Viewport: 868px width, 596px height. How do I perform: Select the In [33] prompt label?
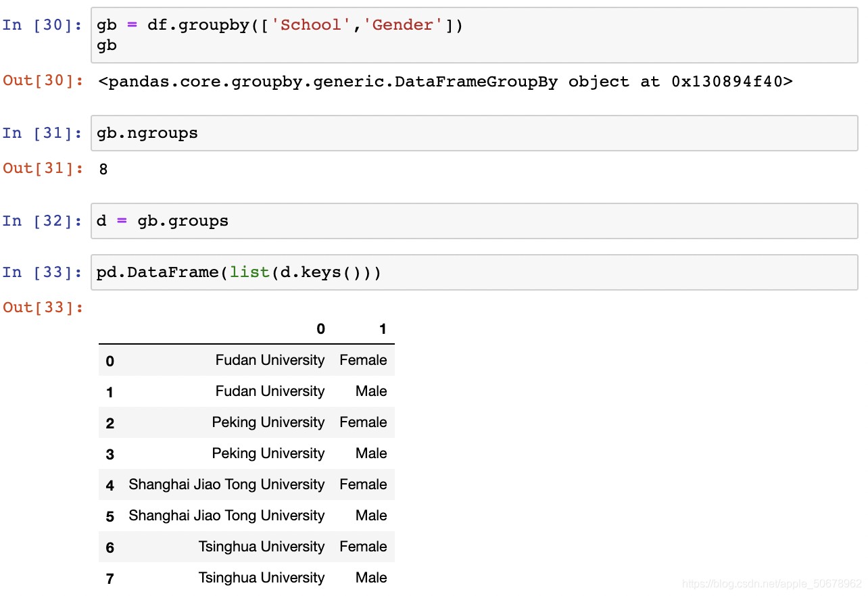coord(42,272)
